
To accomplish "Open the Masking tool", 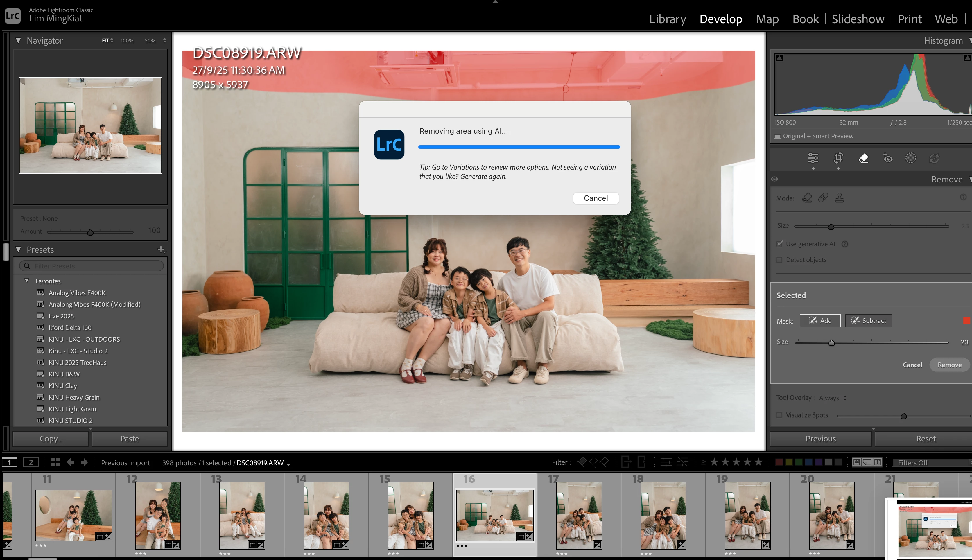I will [910, 158].
